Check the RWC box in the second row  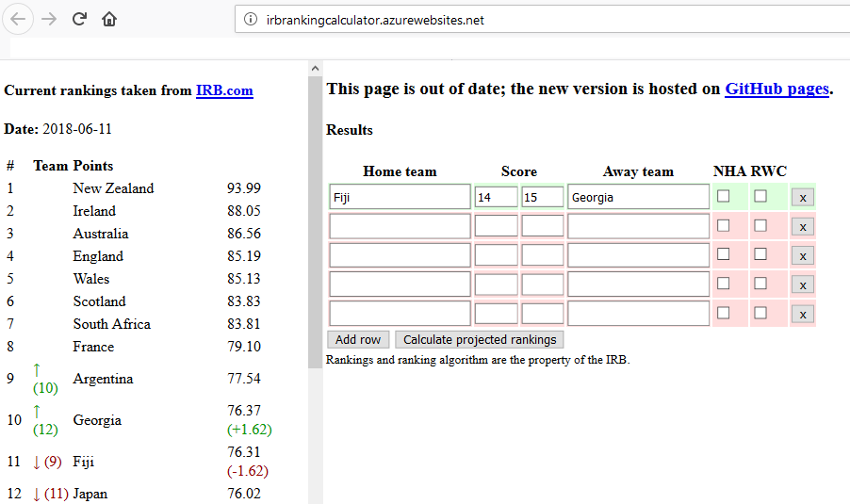760,225
